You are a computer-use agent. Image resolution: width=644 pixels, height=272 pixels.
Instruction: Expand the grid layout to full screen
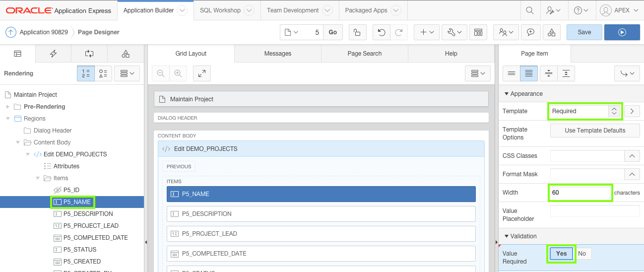(x=202, y=73)
